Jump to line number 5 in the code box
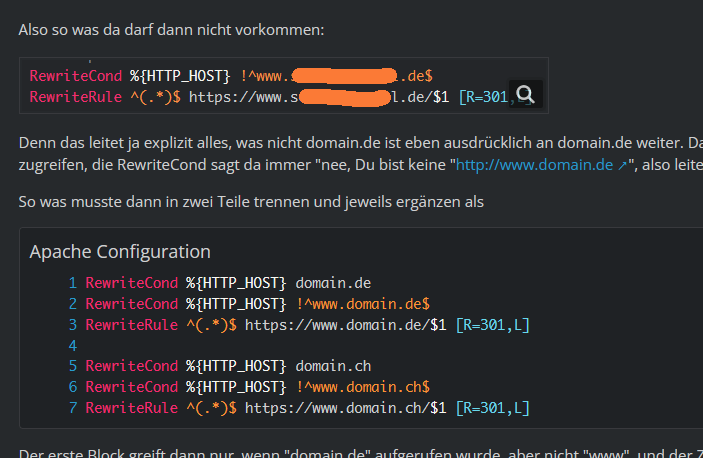 click(x=72, y=366)
